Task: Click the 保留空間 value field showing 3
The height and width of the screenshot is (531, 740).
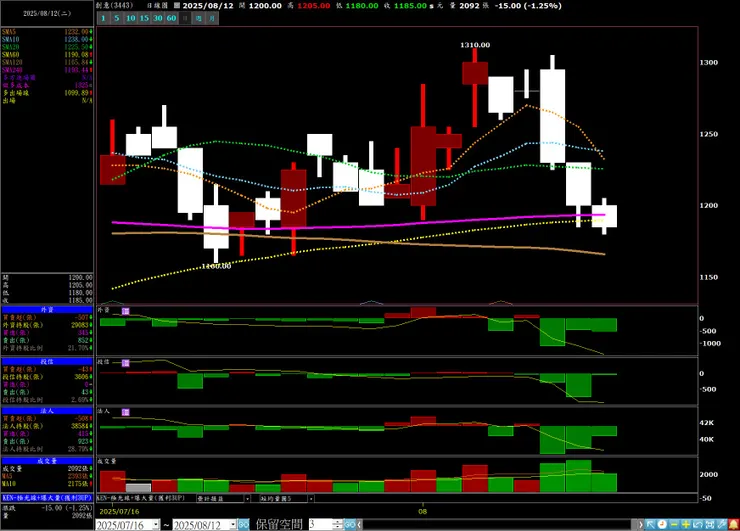Action: coord(321,524)
